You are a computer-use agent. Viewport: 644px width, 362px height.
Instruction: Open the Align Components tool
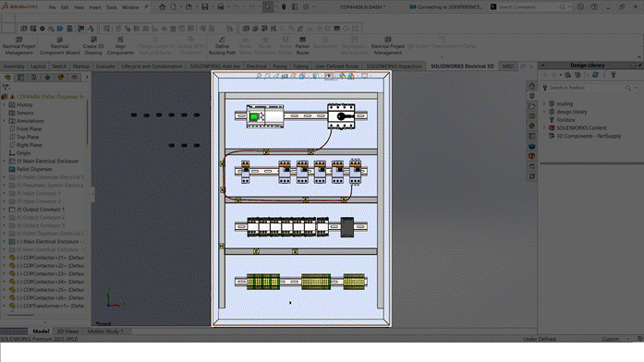[120, 45]
